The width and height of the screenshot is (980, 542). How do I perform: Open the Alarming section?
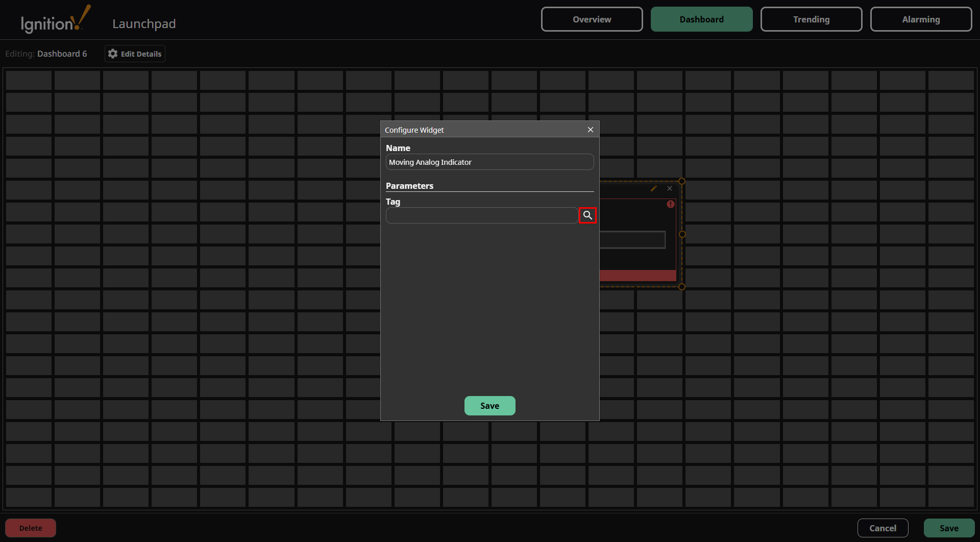point(921,19)
